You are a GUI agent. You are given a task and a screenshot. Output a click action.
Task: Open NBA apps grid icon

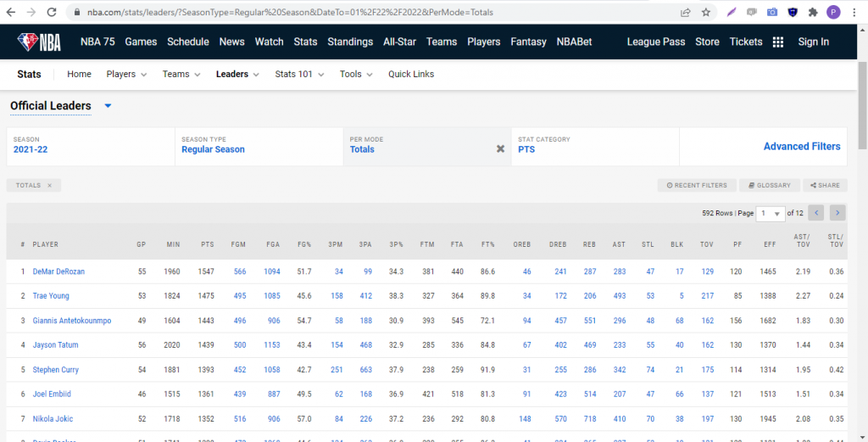(x=778, y=42)
